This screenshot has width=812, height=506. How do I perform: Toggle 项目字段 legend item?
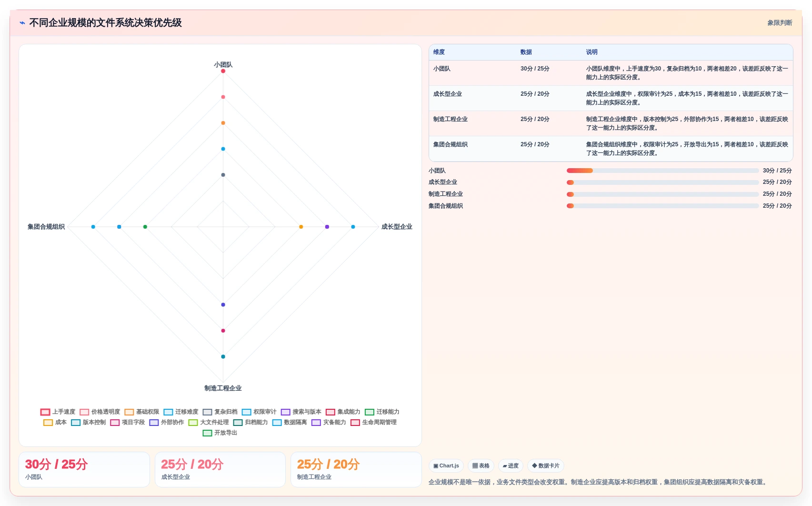coord(128,422)
